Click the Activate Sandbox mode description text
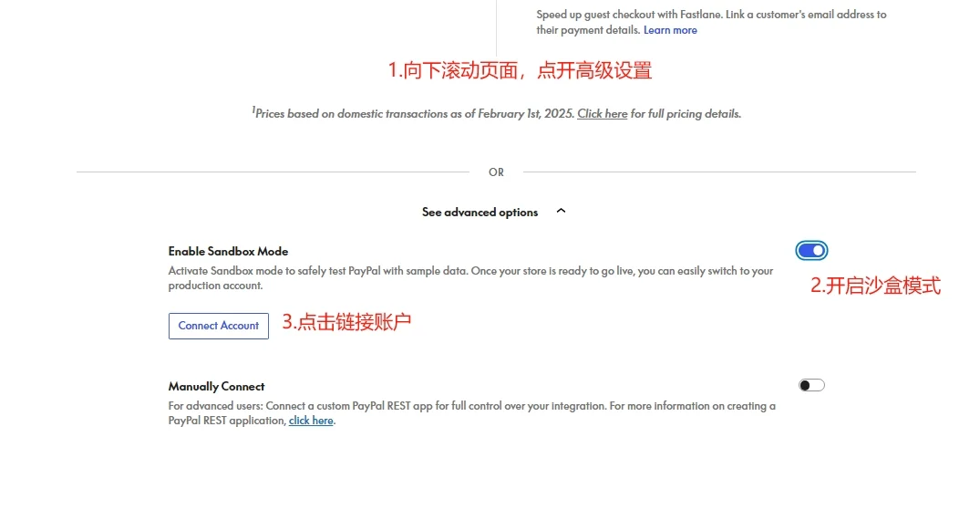The width and height of the screenshot is (980, 510). click(470, 278)
